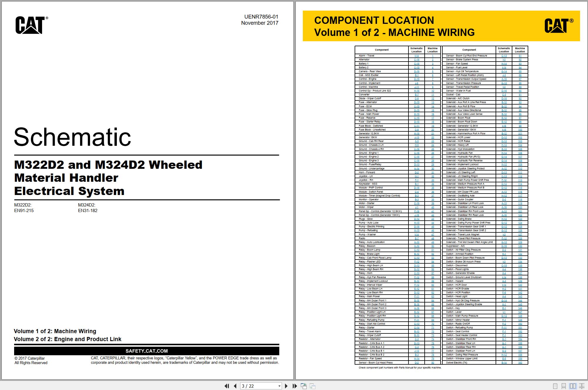The width and height of the screenshot is (588, 390).
Task: Click the Switch - Hazard component name
Action: point(454,281)
